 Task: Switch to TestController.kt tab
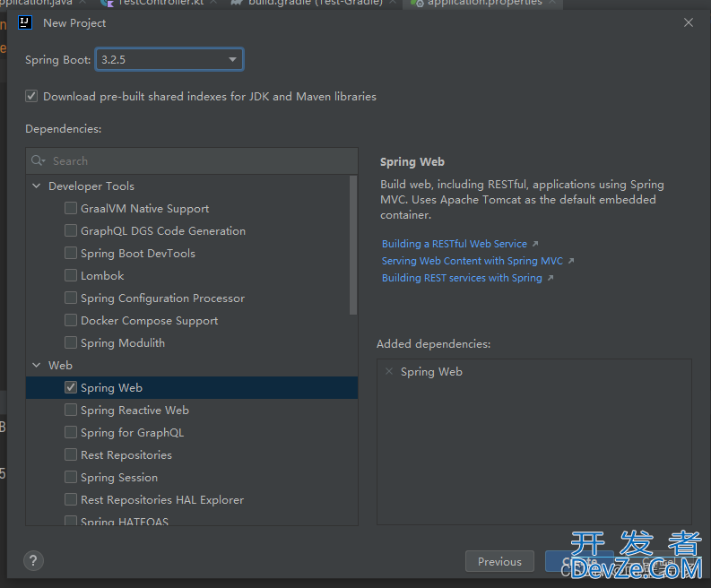coord(159,4)
